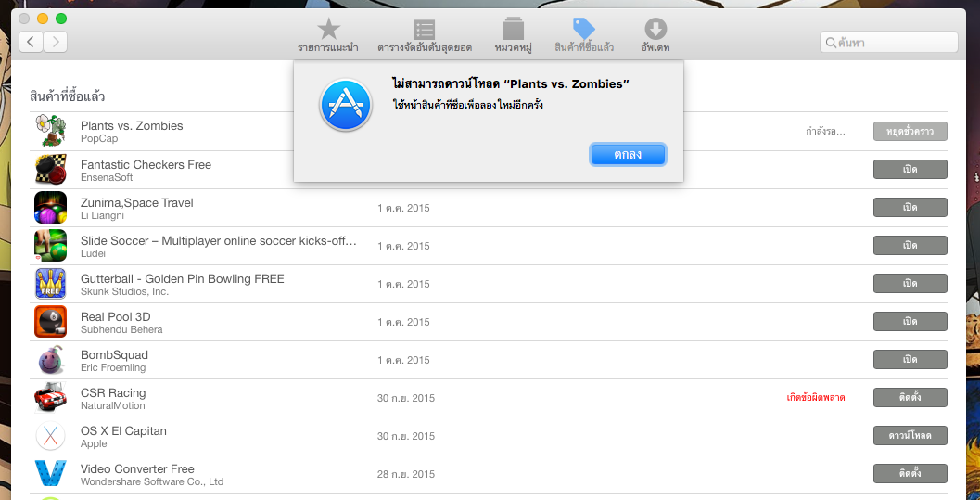Click the BombSquad app icon

tap(51, 360)
